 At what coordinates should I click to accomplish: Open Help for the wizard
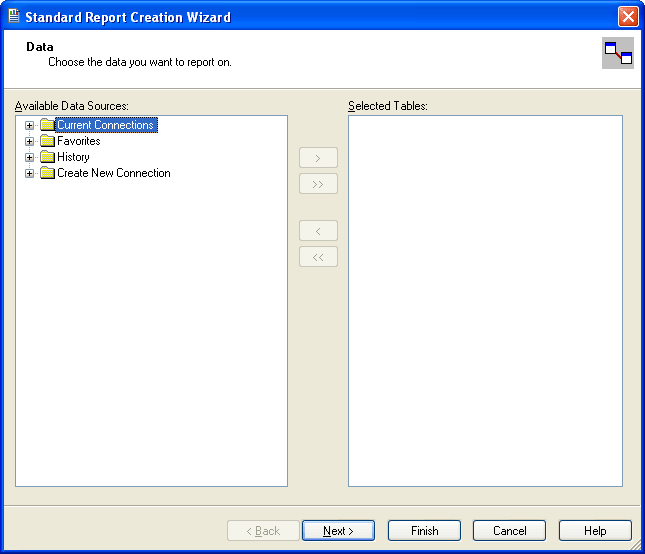click(x=595, y=531)
